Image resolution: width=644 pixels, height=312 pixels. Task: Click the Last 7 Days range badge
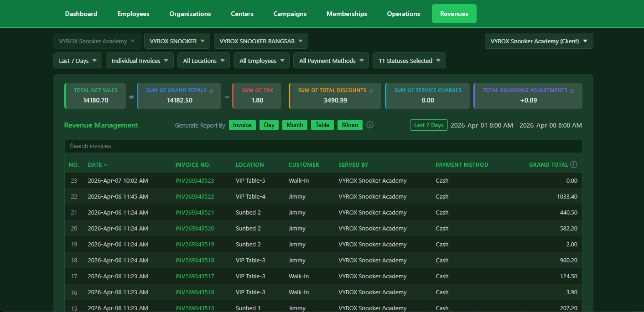(429, 125)
